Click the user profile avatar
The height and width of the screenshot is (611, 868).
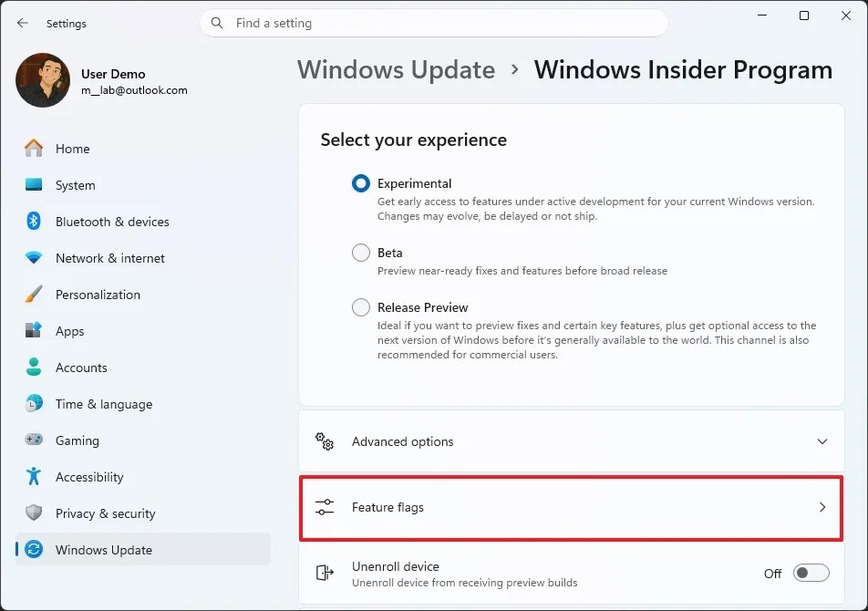(x=43, y=79)
